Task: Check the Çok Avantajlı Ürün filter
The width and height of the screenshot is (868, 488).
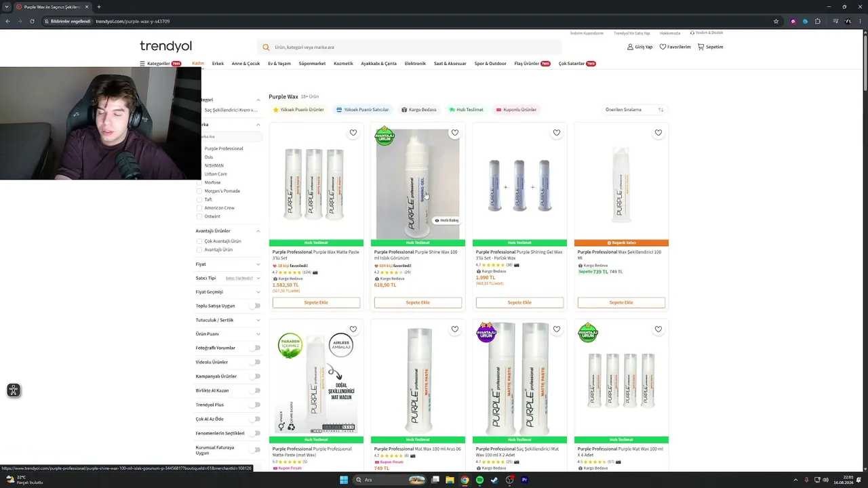Action: (x=199, y=241)
